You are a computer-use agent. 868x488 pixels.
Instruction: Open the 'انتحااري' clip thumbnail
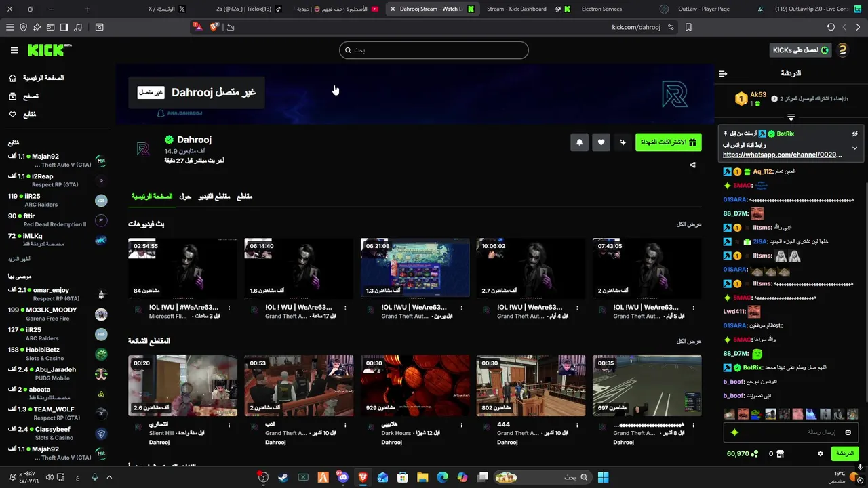coord(183,386)
